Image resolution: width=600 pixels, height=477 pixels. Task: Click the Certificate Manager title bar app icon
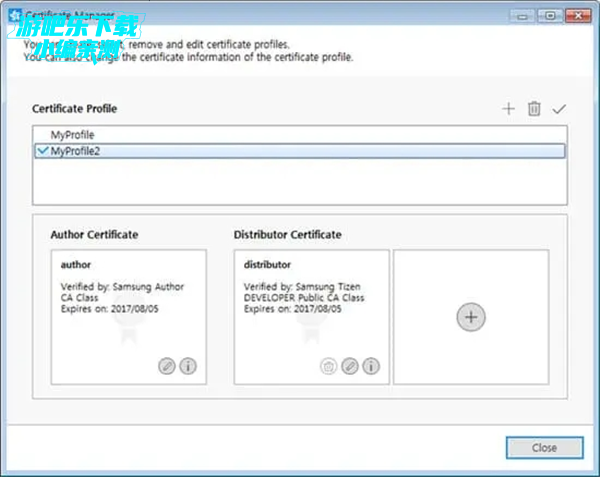point(14,15)
